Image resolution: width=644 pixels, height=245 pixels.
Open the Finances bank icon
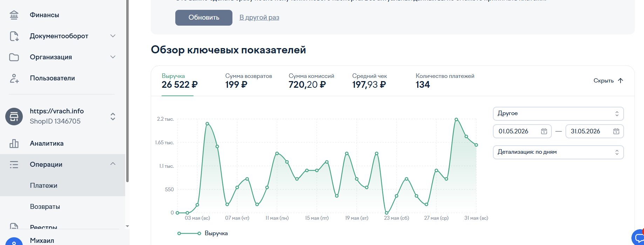[14, 15]
